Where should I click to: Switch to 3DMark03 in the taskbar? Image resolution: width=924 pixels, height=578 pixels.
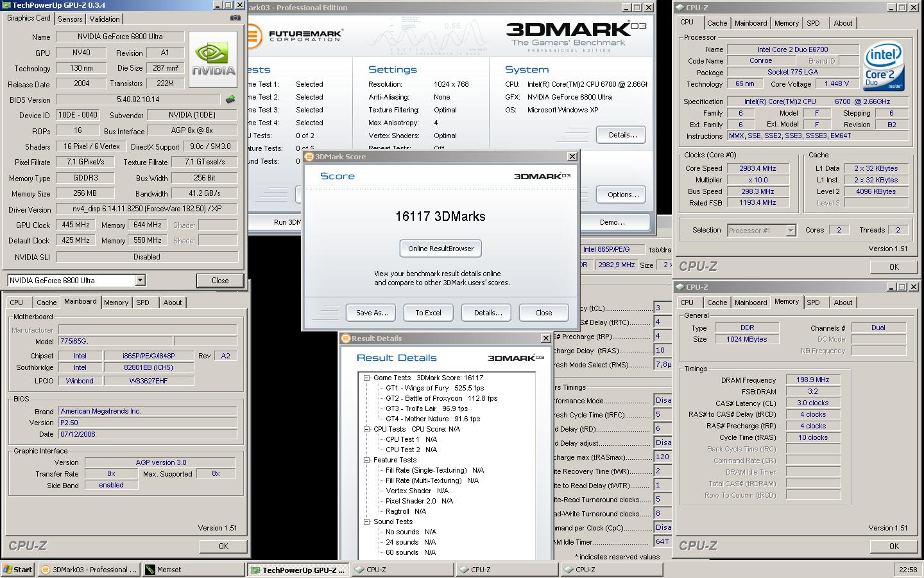pyautogui.click(x=89, y=569)
